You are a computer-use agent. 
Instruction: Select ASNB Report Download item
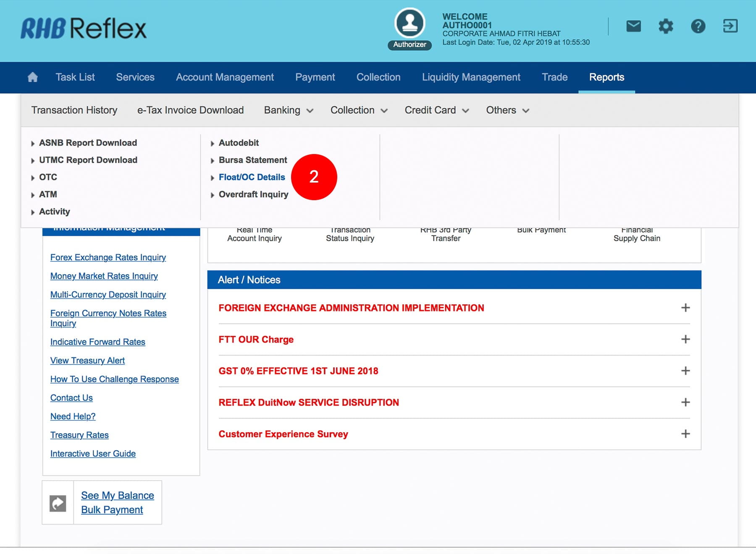point(88,143)
